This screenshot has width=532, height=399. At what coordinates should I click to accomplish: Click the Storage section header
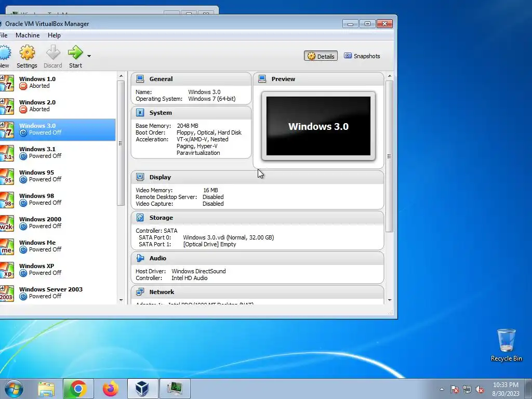257,218
